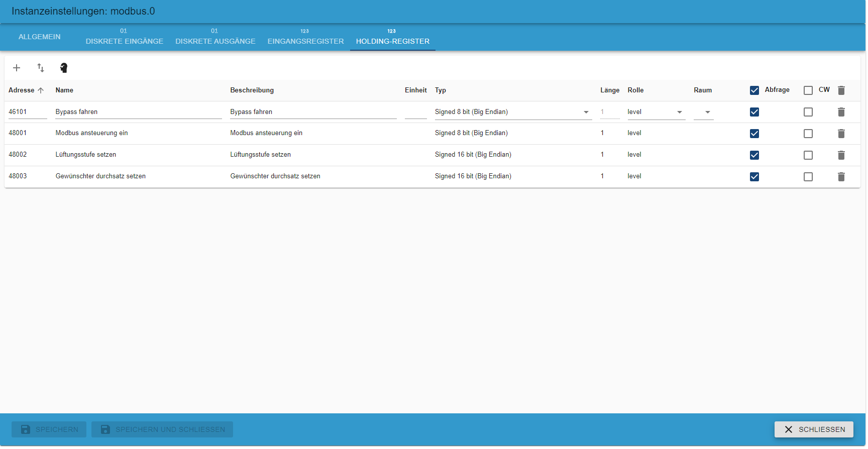The width and height of the screenshot is (868, 449).
Task: Delete the Gewünschter durchsatz setzen row
Action: pos(841,177)
